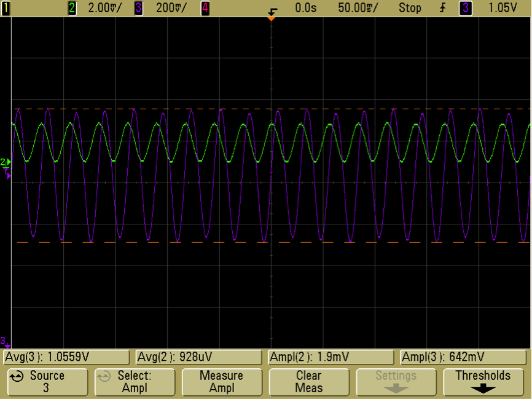Open the Source 3 softkey
The height and width of the screenshot is (399, 532).
click(x=47, y=382)
